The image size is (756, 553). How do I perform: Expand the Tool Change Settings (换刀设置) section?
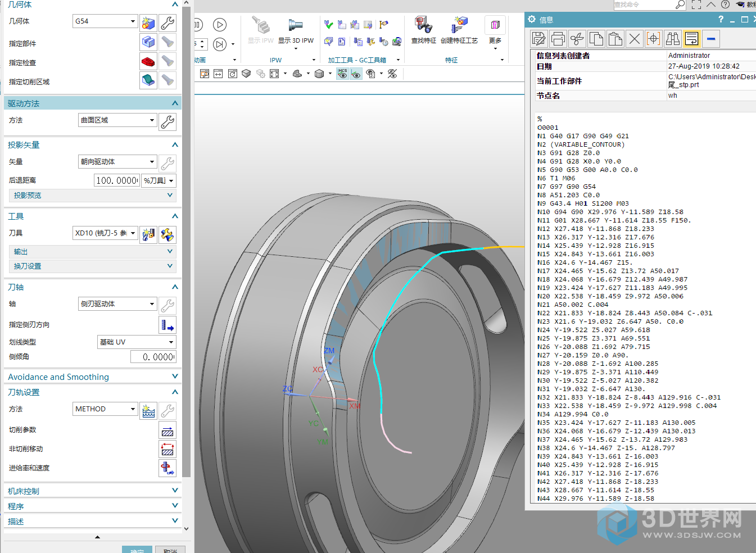coord(93,266)
